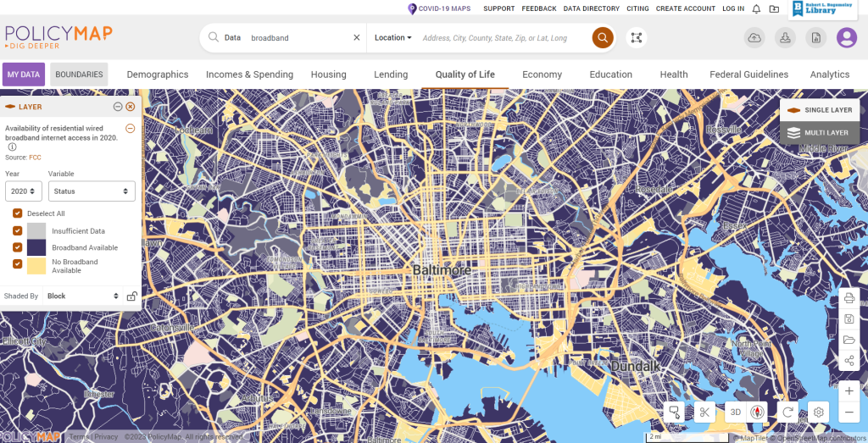Zoom out with the minus button

pyautogui.click(x=849, y=412)
